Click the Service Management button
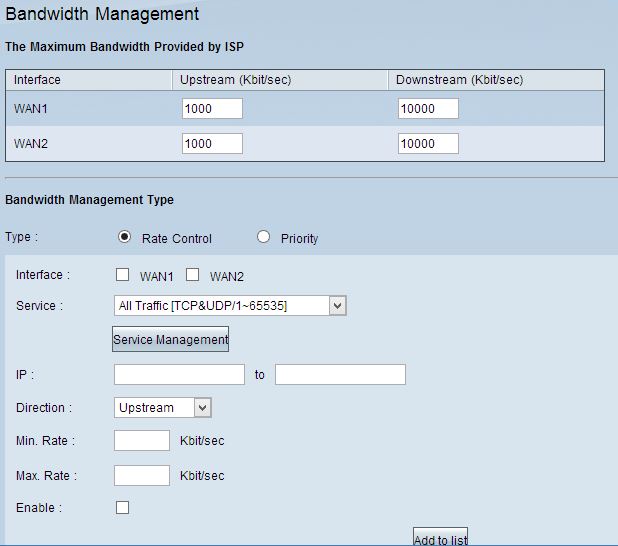Screen dimensions: 618x546 click(x=170, y=339)
